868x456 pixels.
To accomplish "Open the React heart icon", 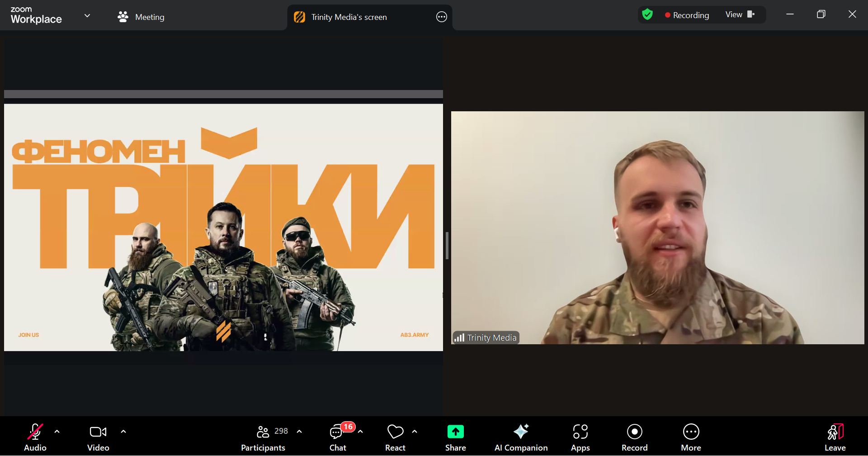I will 395,432.
